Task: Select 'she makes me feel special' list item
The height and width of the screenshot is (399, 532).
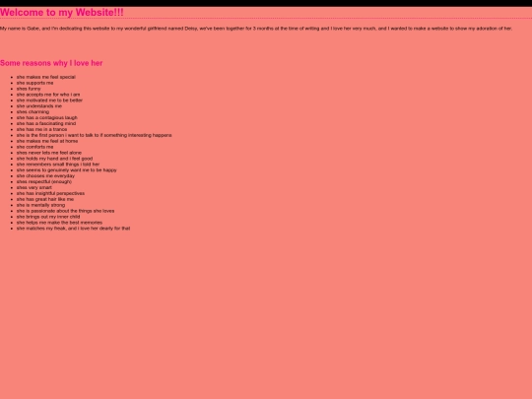Action: 46,77
